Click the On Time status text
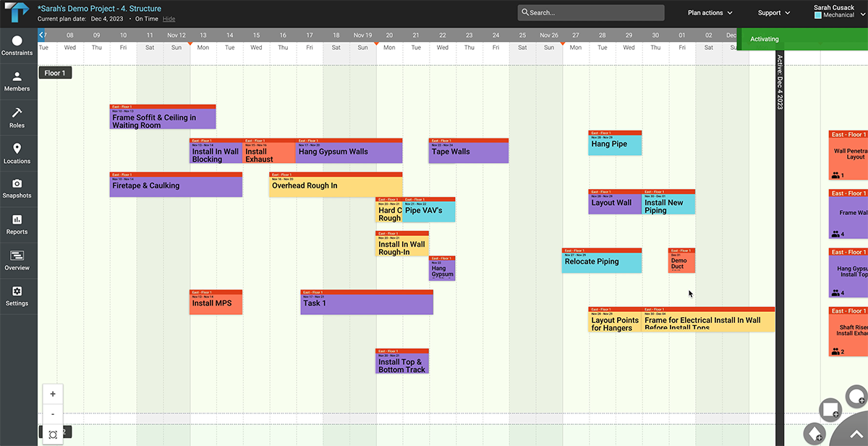Image resolution: width=868 pixels, height=446 pixels. [147, 19]
